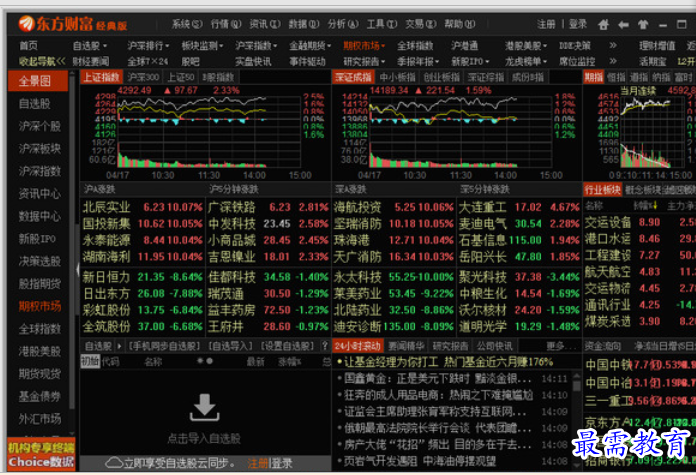Select 决策选股 in the left sidebar
The width and height of the screenshot is (696, 475).
pyautogui.click(x=40, y=261)
